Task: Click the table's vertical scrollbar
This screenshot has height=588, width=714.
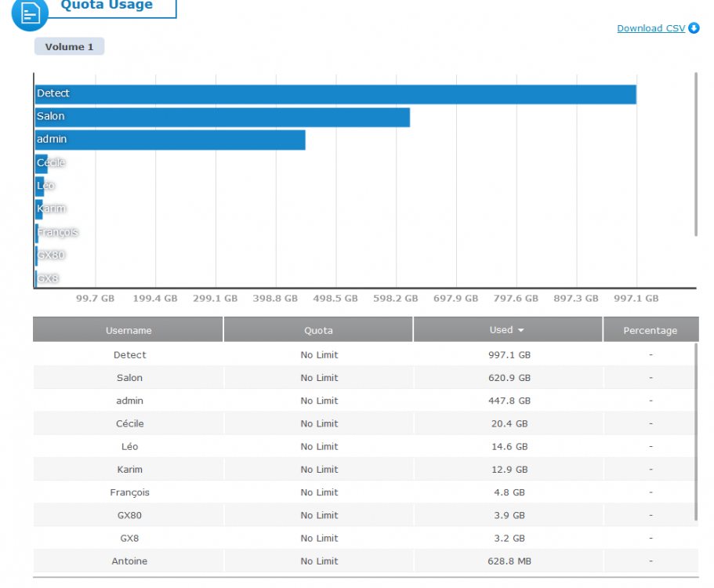Action: coord(695,431)
